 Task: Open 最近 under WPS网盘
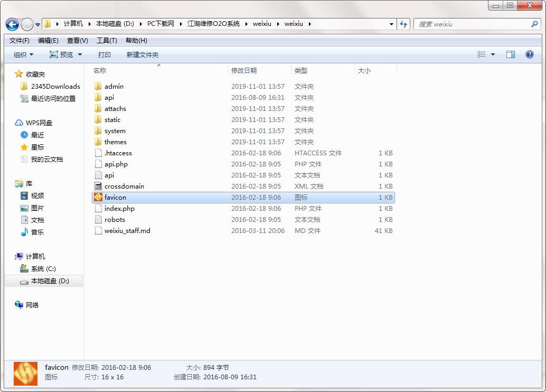pos(37,135)
